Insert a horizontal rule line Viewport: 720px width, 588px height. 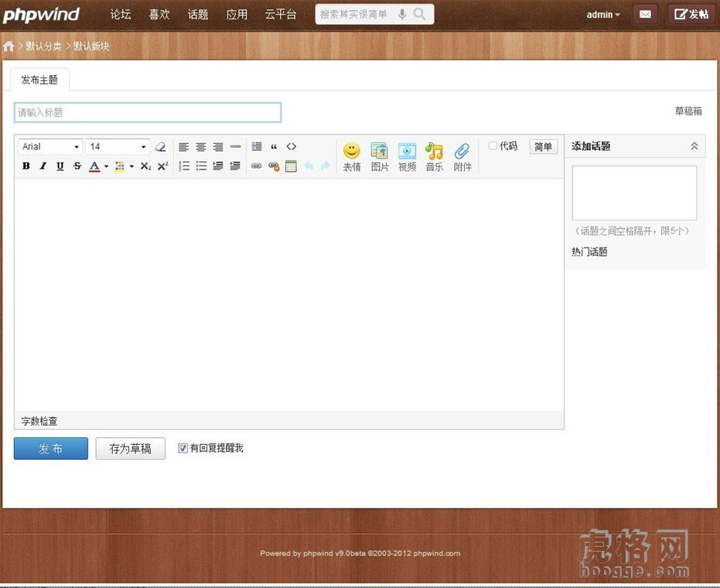coord(236,146)
